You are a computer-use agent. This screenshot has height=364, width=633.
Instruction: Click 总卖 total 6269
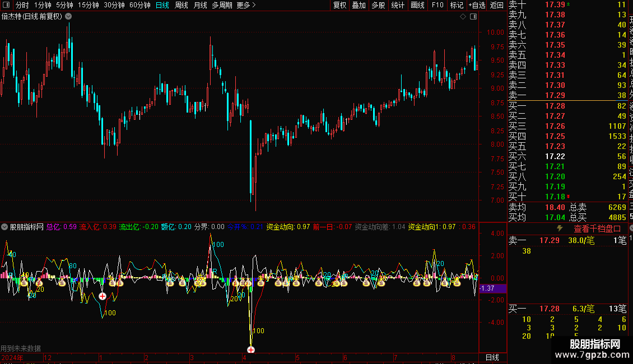(617, 207)
